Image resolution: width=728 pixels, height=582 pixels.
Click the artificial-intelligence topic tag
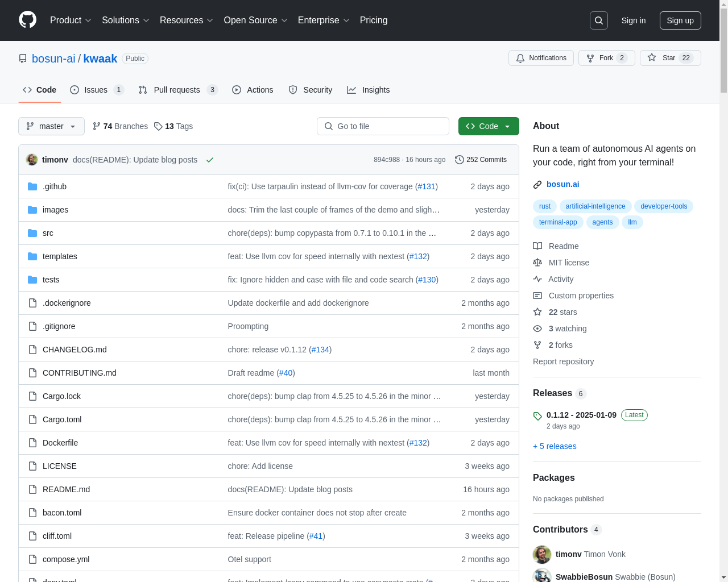(x=595, y=206)
